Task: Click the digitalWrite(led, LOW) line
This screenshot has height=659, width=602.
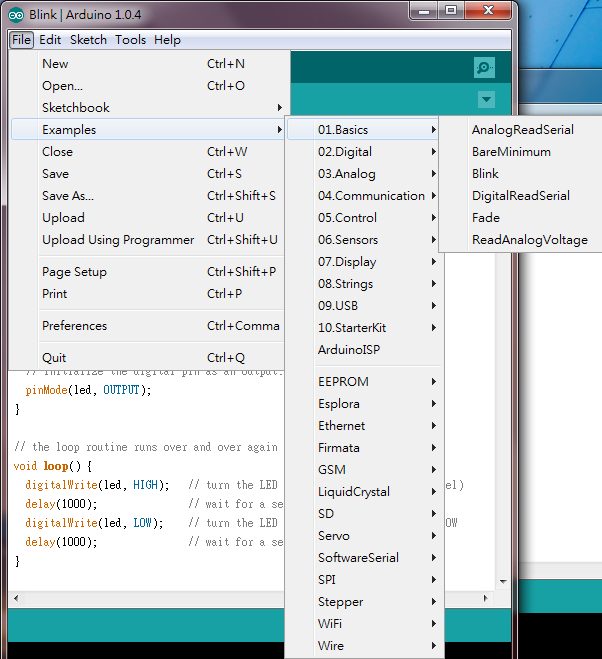Action: tap(94, 523)
